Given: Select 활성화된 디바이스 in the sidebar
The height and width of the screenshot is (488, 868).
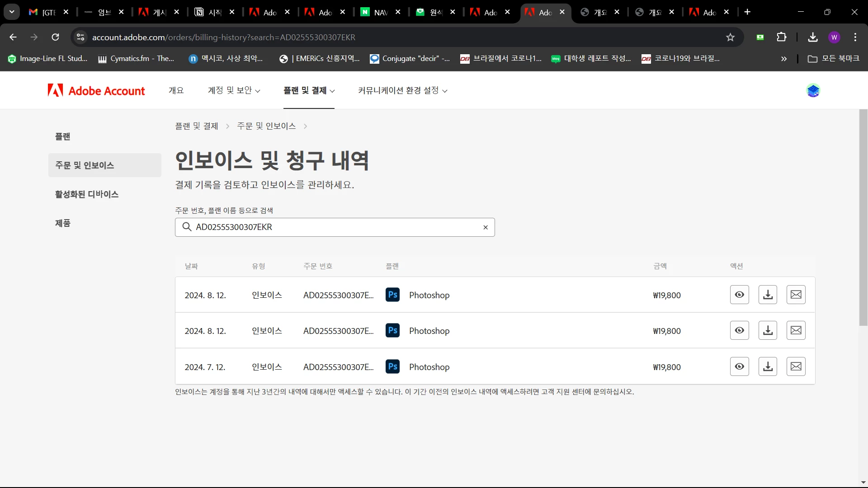Looking at the screenshot, I should (87, 194).
